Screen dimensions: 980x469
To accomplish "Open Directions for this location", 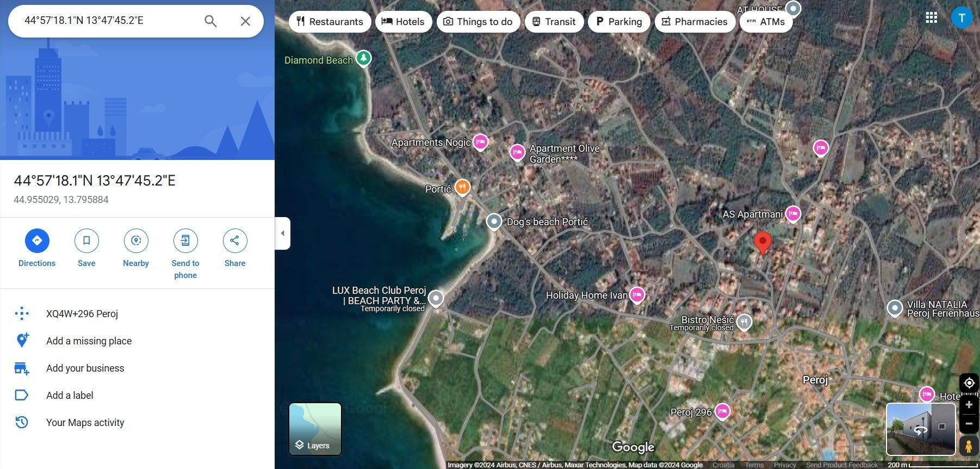I will pos(37,241).
